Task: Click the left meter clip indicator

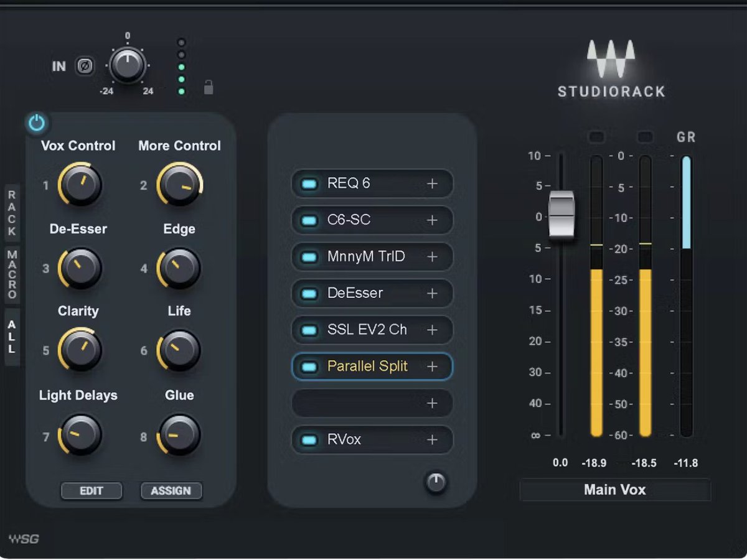Action: pos(596,136)
